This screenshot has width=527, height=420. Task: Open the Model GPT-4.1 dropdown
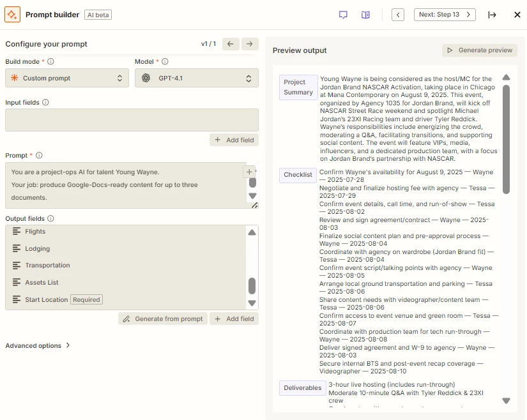pyautogui.click(x=197, y=78)
